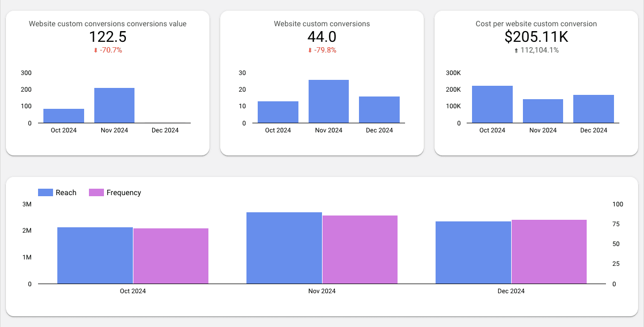Select the $205.11K cost figure

536,37
